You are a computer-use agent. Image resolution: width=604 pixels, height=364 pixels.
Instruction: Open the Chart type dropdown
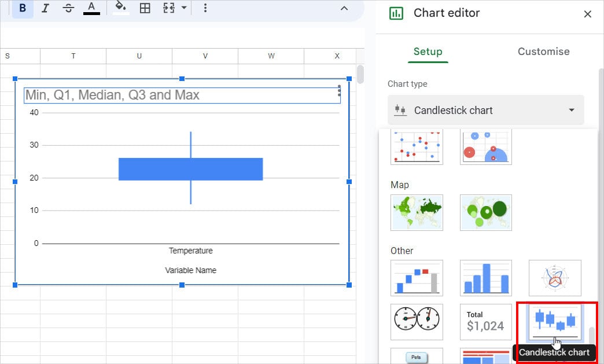pos(486,110)
